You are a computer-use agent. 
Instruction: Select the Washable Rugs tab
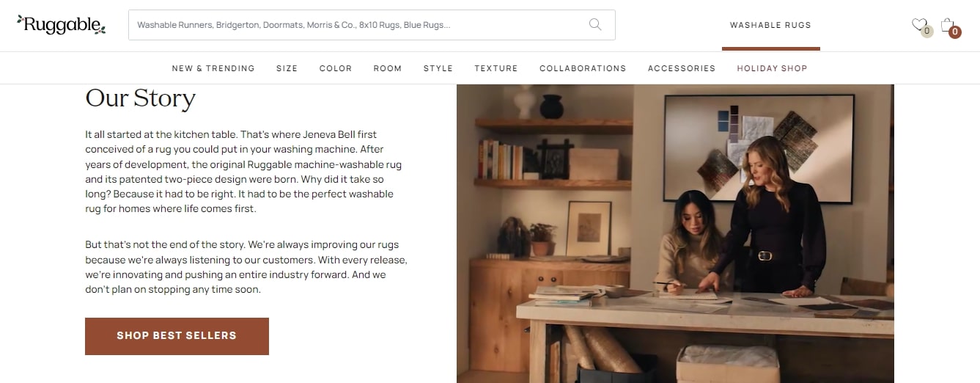point(770,25)
